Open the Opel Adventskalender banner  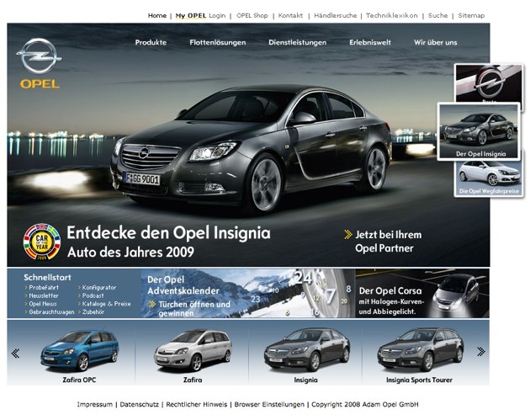188,293
